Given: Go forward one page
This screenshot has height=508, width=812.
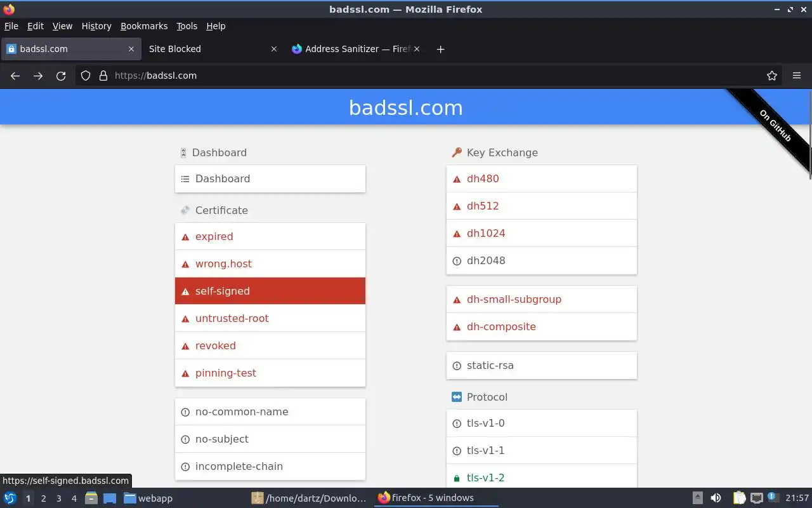Looking at the screenshot, I should 38,76.
